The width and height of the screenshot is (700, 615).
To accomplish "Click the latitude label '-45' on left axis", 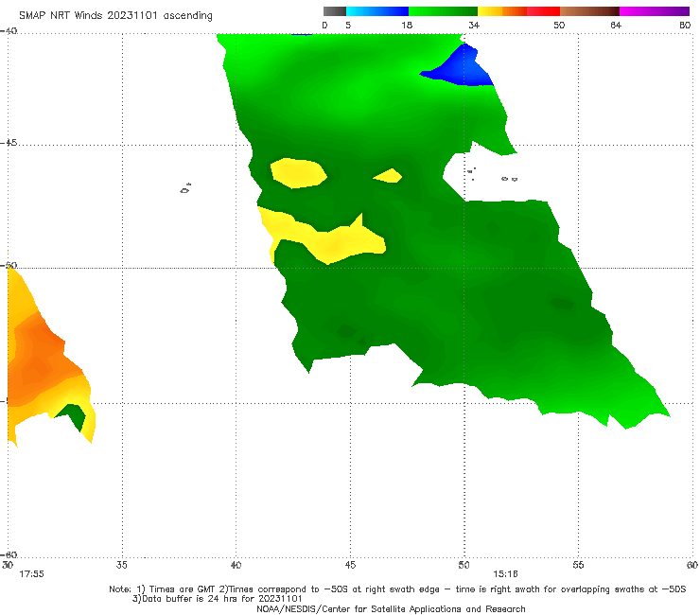I will click(x=9, y=143).
